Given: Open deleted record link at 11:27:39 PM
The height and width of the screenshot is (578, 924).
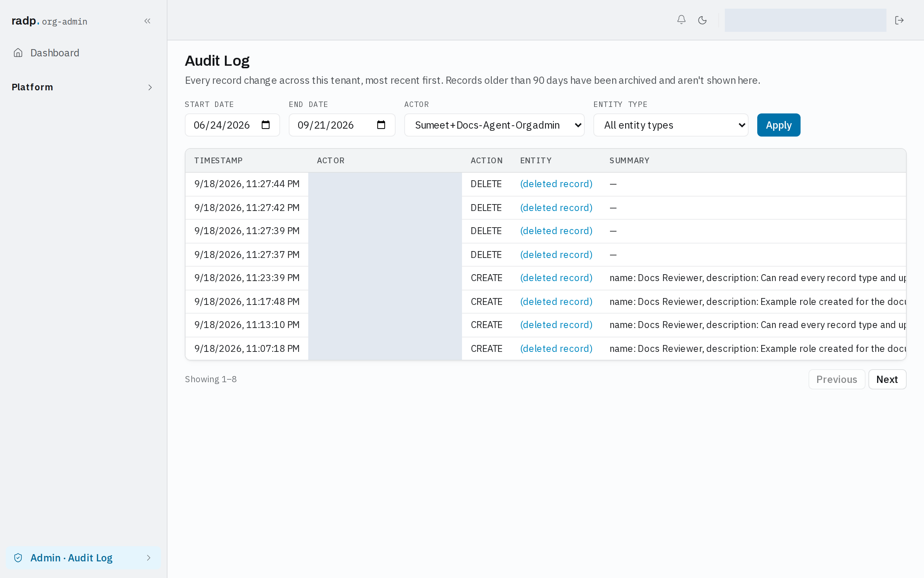Looking at the screenshot, I should [556, 231].
